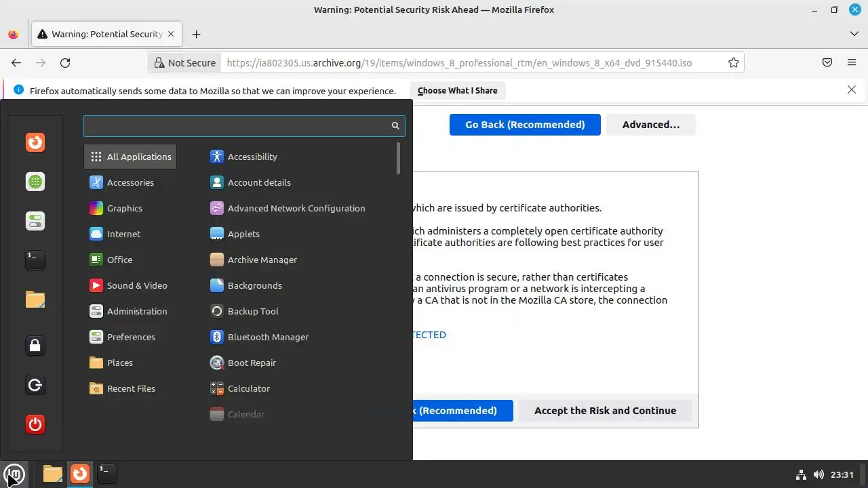This screenshot has width=868, height=488.
Task: Click the Linux Mint menu button
Action: tap(14, 474)
